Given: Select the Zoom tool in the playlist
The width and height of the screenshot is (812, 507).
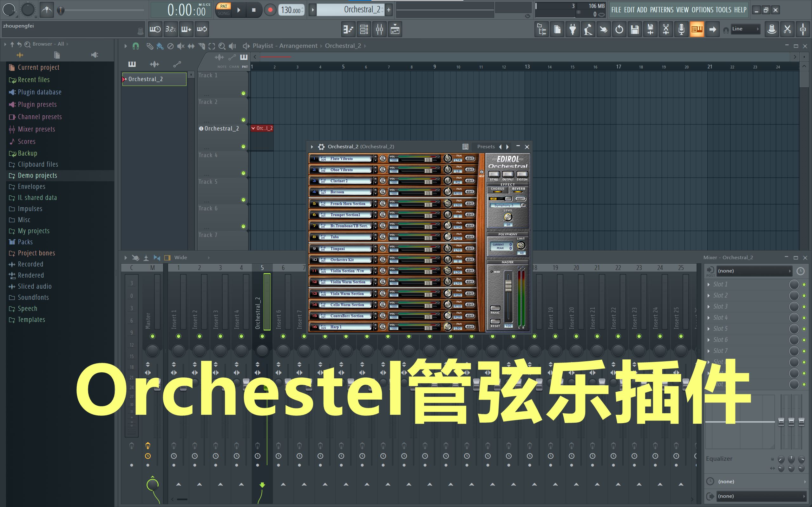Looking at the screenshot, I should [x=222, y=46].
